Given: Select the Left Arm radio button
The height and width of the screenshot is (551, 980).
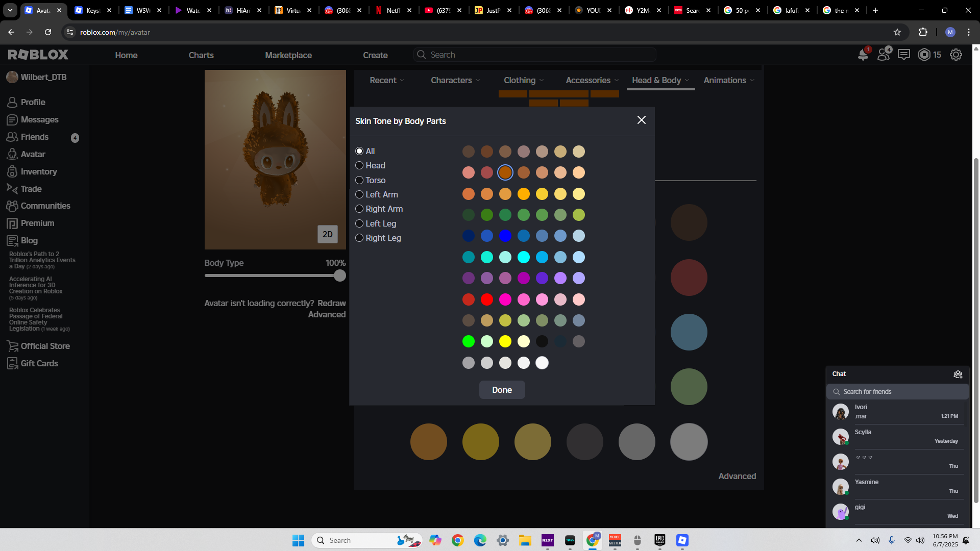Looking at the screenshot, I should click(359, 195).
